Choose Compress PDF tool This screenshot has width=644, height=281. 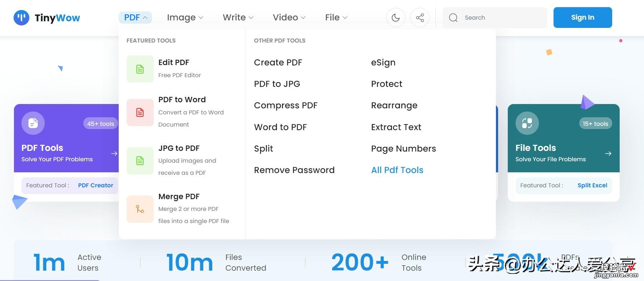point(286,105)
